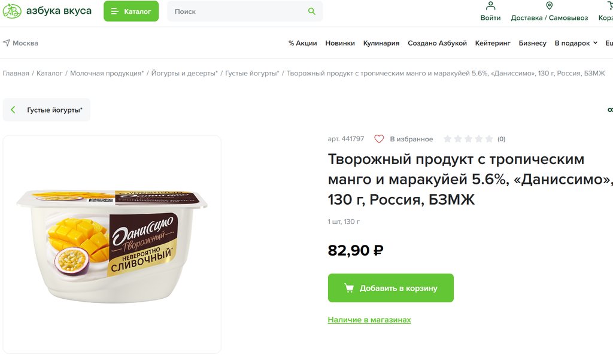Viewport: 613px width, 364px height.
Task: Click the Войти profile icon
Action: click(x=490, y=6)
